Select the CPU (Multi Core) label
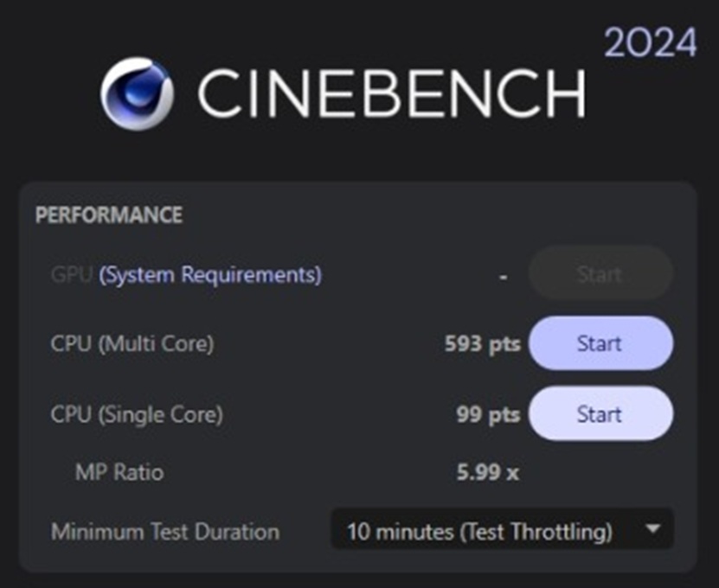This screenshot has width=719, height=588. [x=132, y=344]
